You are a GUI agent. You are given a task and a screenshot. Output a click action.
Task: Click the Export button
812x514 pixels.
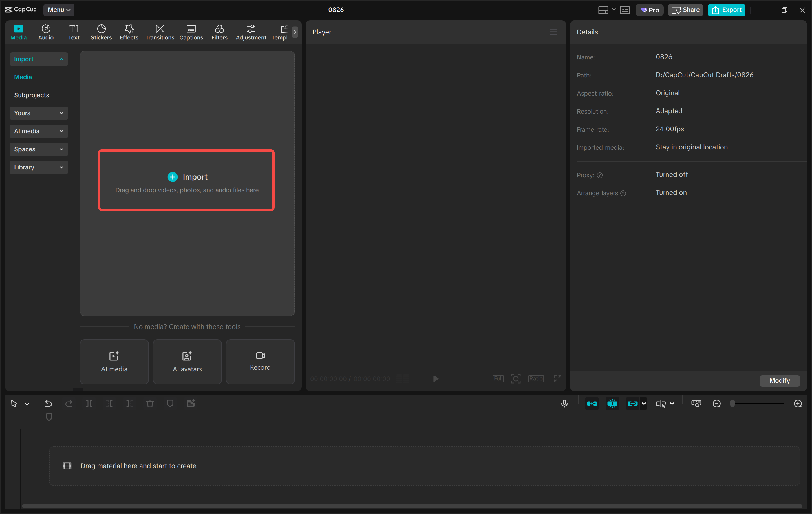(x=726, y=10)
